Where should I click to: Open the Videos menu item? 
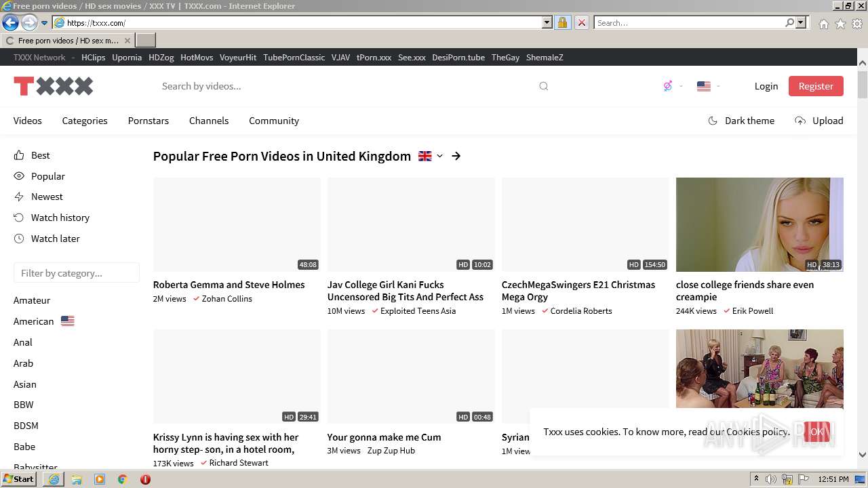pyautogui.click(x=28, y=121)
